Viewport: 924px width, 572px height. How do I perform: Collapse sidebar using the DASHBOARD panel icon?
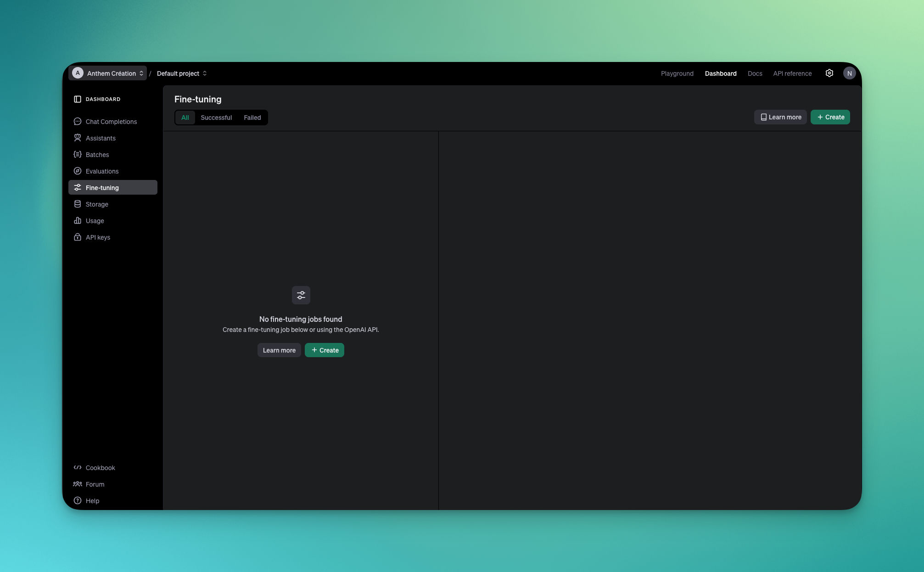click(77, 99)
